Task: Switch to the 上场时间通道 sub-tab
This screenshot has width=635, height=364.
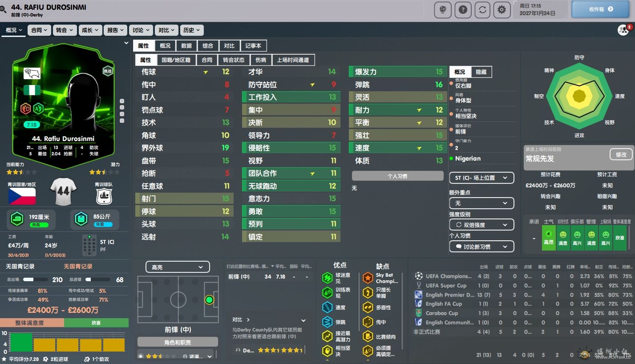Action: pyautogui.click(x=293, y=60)
